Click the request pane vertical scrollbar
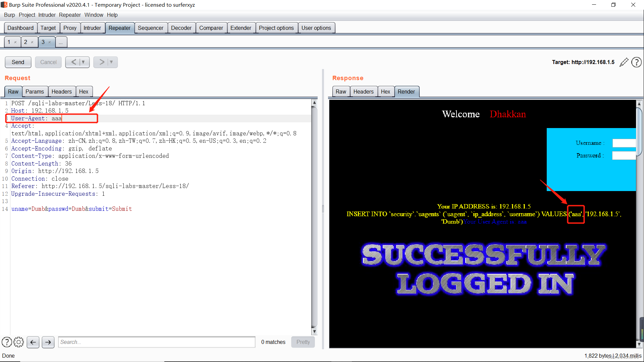This screenshot has height=362, width=644. click(314, 215)
